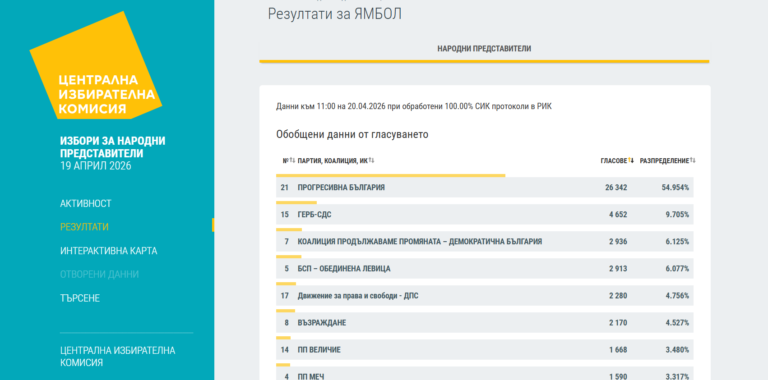Click the 6.077% distribution value
The image size is (768, 380).
pos(678,269)
